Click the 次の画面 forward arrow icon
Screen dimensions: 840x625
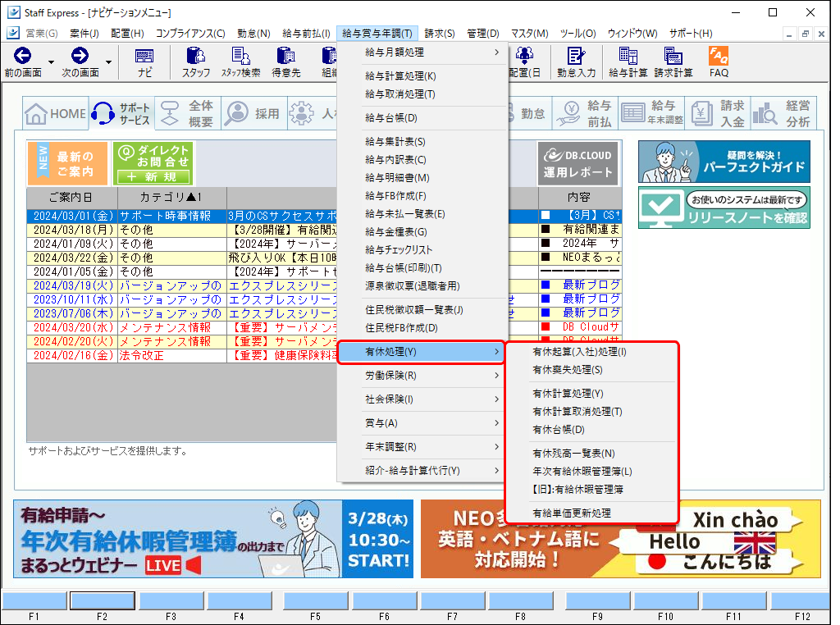pos(80,56)
